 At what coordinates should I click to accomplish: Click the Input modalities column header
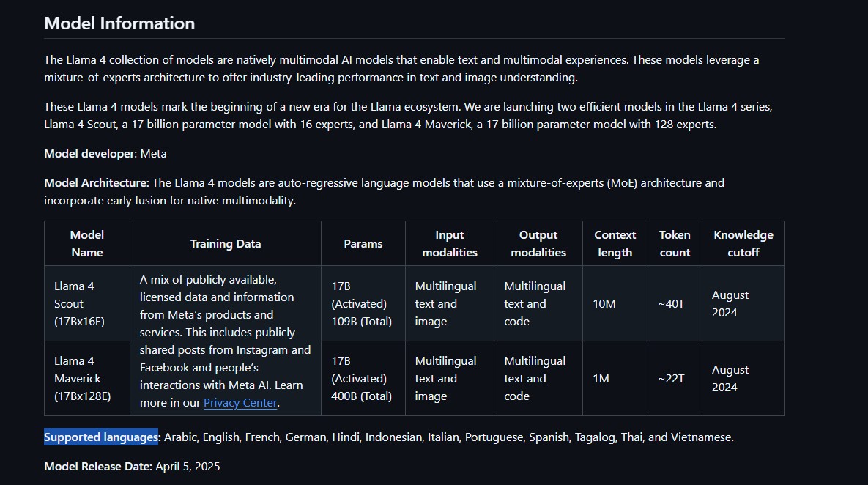click(x=450, y=244)
